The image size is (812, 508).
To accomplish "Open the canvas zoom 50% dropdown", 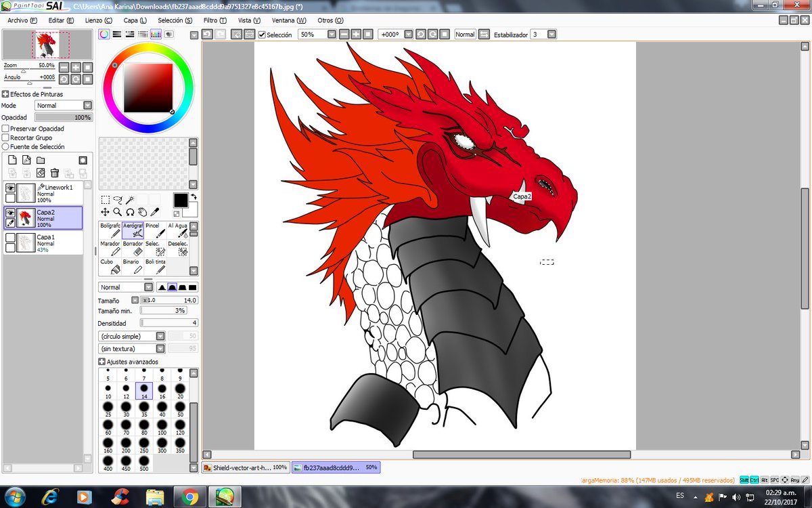I will click(332, 34).
